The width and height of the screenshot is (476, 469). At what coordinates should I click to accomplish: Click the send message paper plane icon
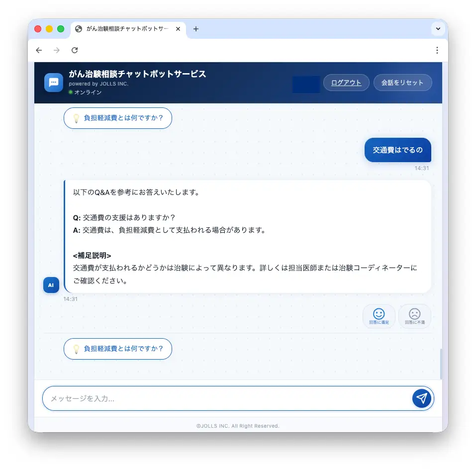(x=421, y=398)
